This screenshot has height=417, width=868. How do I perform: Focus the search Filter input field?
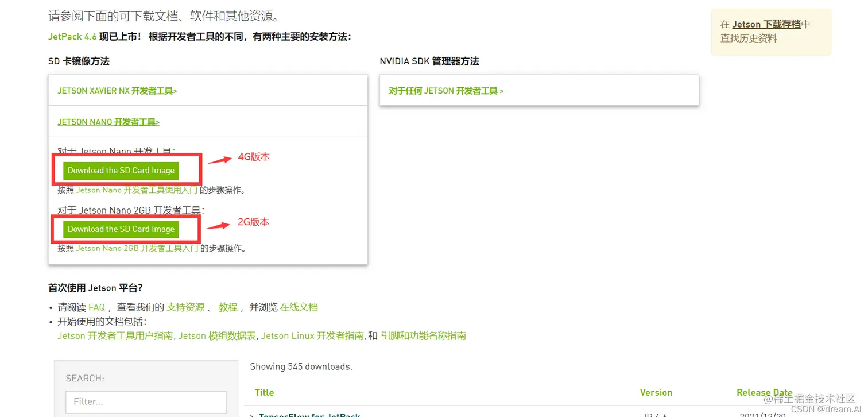[146, 402]
